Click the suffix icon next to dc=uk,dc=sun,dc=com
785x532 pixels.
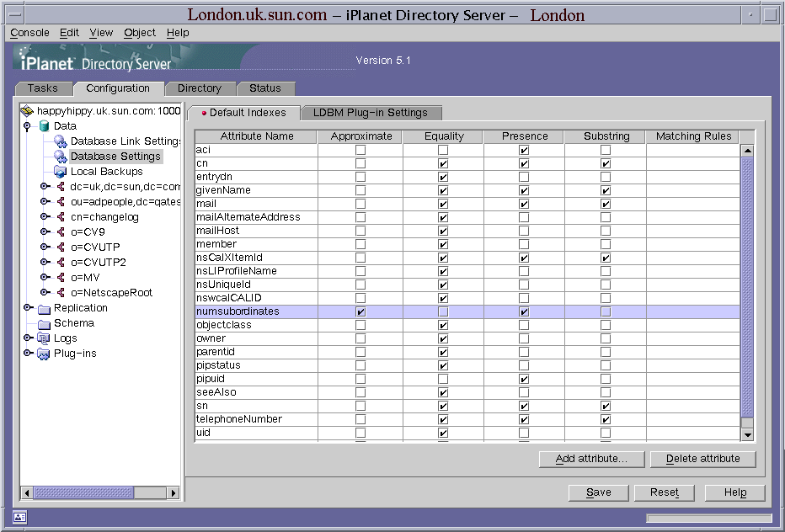(x=61, y=187)
